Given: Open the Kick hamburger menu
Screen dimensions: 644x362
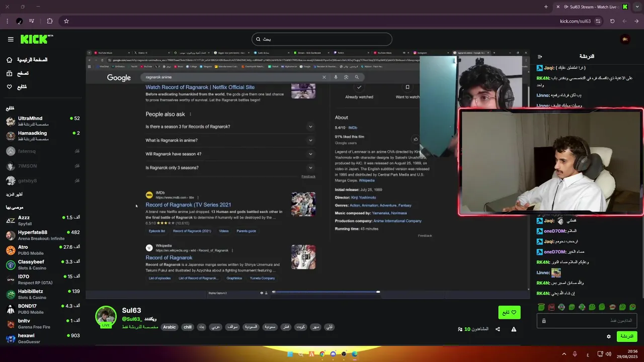Looking at the screenshot, I should 11,39.
